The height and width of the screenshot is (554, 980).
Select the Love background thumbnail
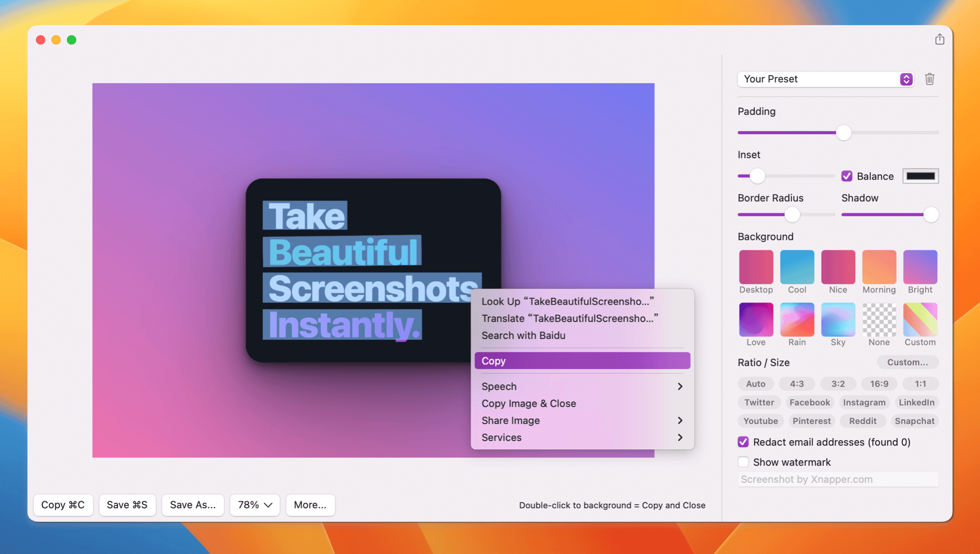pyautogui.click(x=756, y=319)
